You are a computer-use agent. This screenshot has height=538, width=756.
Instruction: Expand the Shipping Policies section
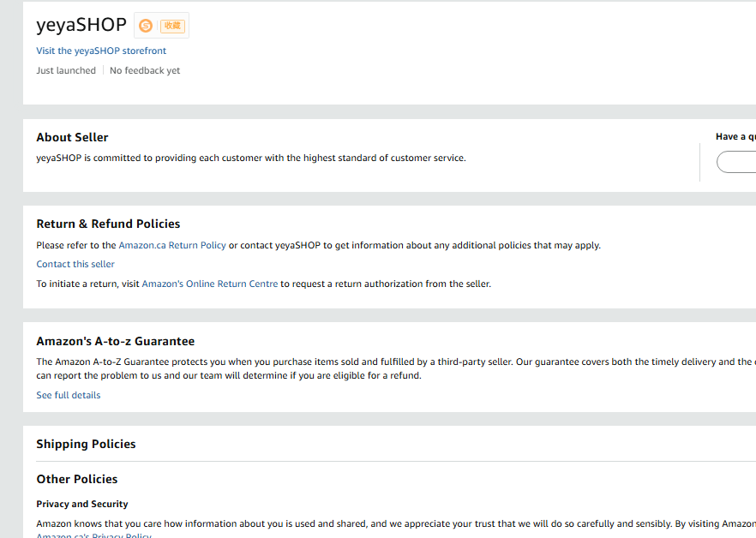pyautogui.click(x=86, y=444)
